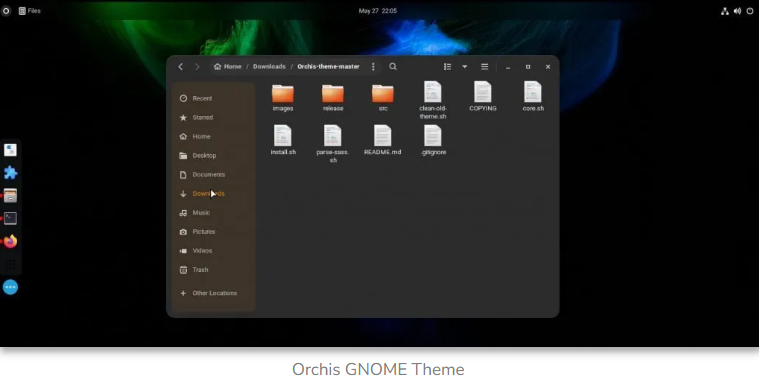Select the core.sh file
The width and height of the screenshot is (759, 385).
coord(533,96)
